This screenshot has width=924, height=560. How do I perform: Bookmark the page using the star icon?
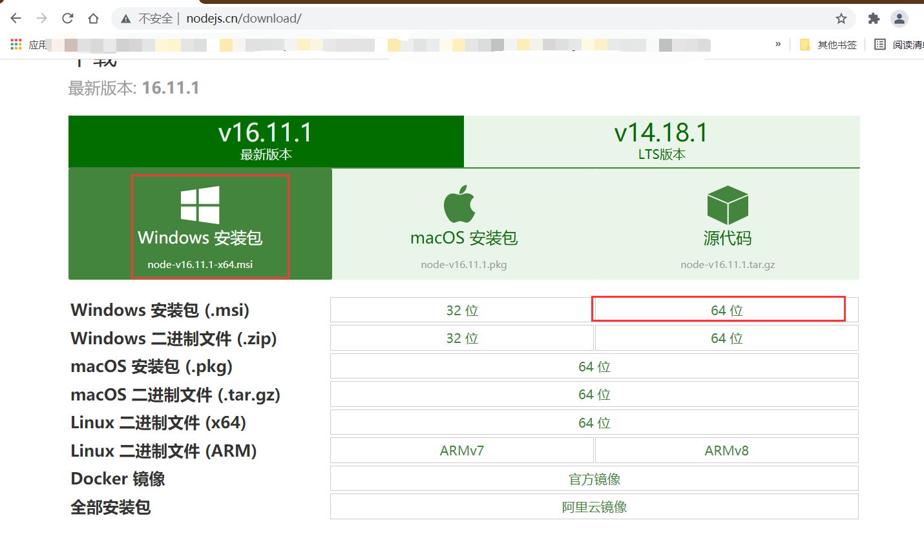tap(841, 18)
